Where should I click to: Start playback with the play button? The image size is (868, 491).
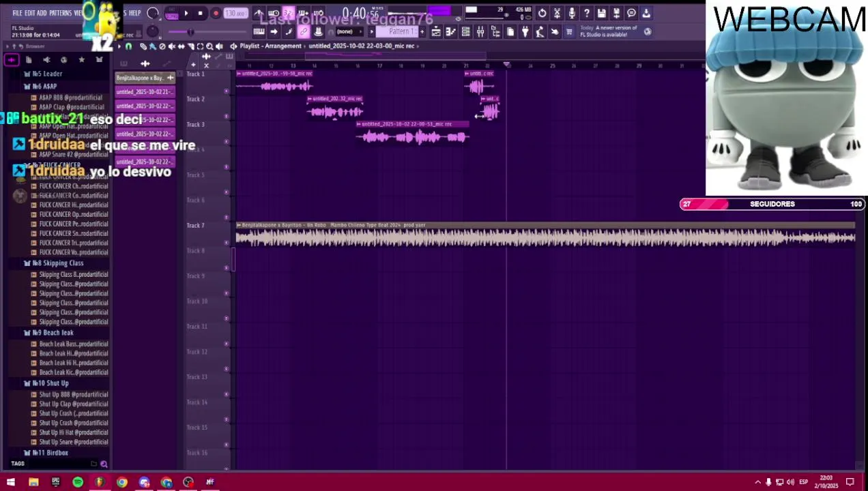(x=186, y=13)
